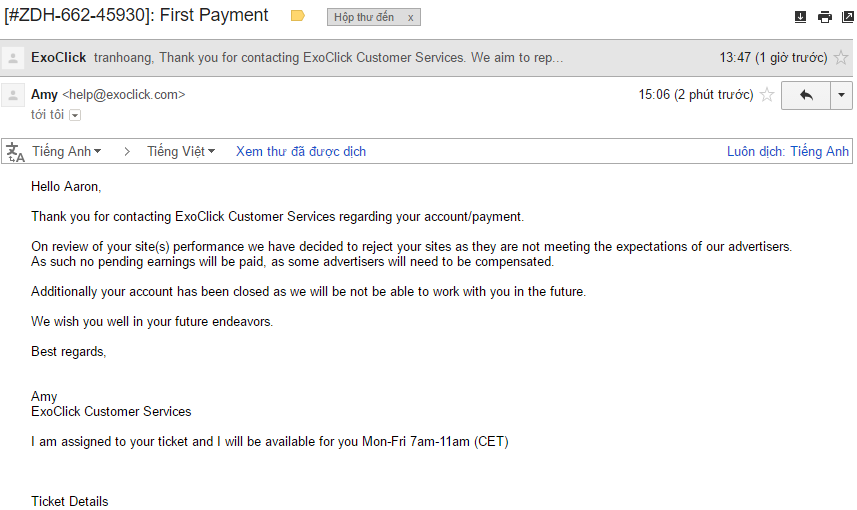Click ExoClick sender avatar
The width and height of the screenshot is (857, 510).
pos(14,58)
